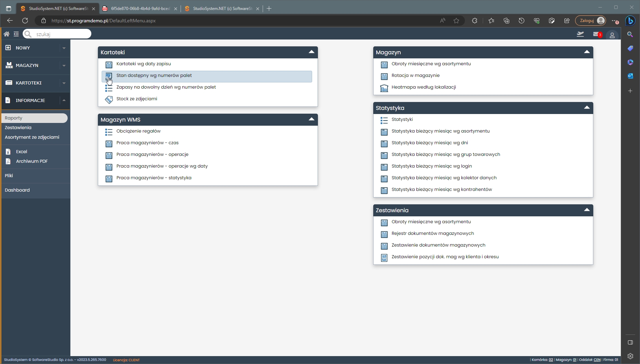Click the Stock ze zdjęciami tag icon
Viewport: 640px width, 364px height.
109,100
